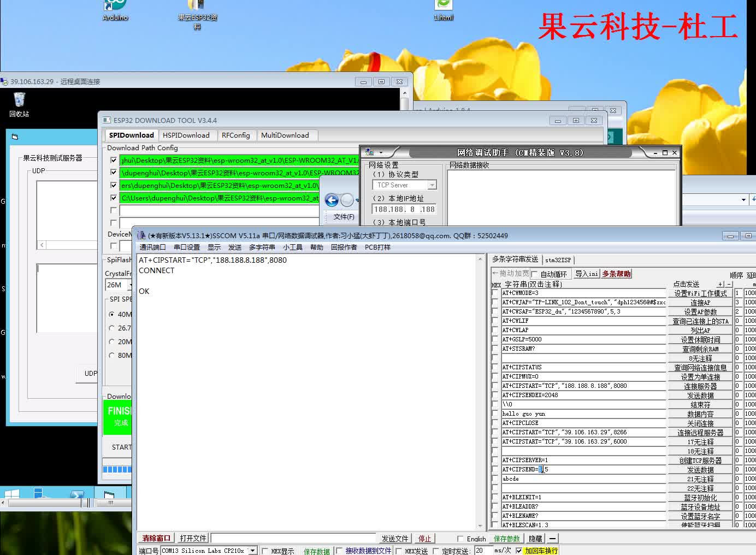
Task: Click the download progress bar in ESP32 tool
Action: click(117, 469)
